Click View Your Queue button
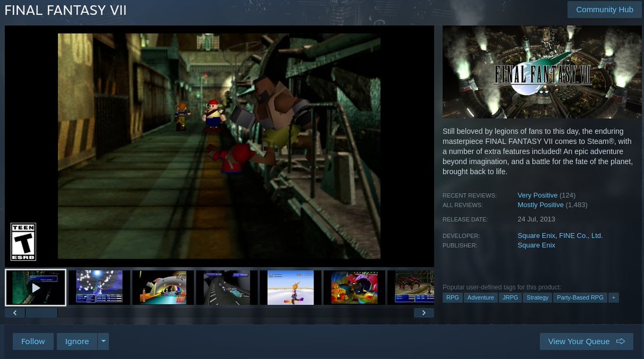This screenshot has height=359, width=644. [x=586, y=341]
